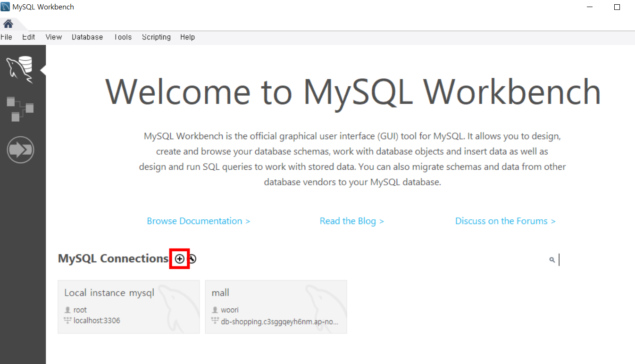Open the Database menu
Screen dimensions: 635x364
point(87,37)
